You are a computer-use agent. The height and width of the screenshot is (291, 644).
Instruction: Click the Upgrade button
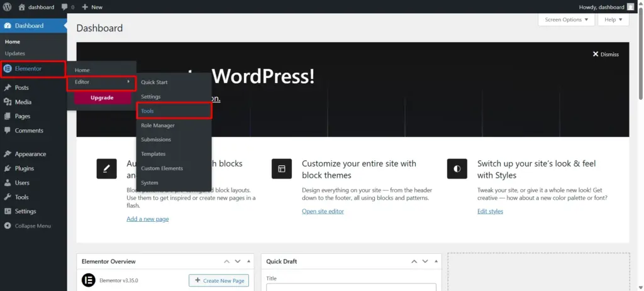pos(102,97)
